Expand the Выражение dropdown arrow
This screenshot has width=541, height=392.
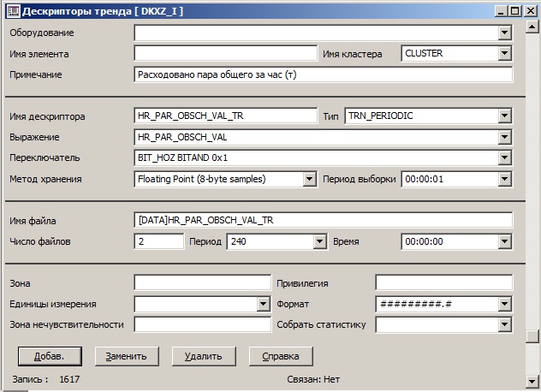[504, 137]
